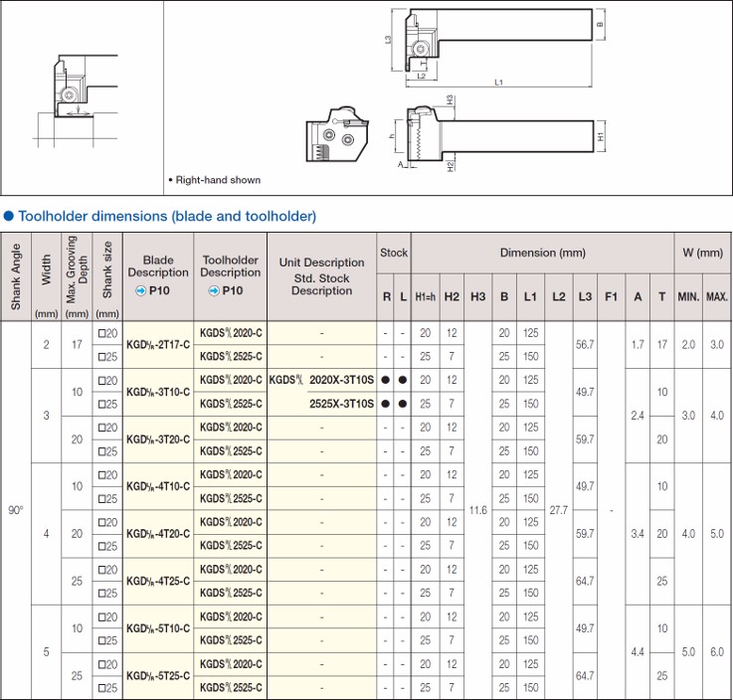This screenshot has height=700, width=733.
Task: Select the L stock dot for 2525X-3T10S
Action: pos(403,404)
